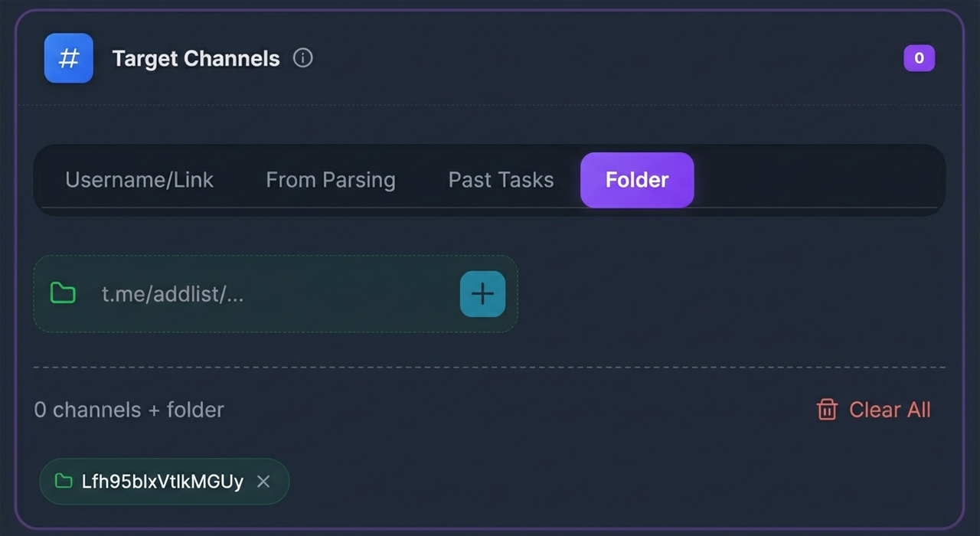Click the green folder icon in the input
This screenshot has height=536, width=980.
point(63,293)
